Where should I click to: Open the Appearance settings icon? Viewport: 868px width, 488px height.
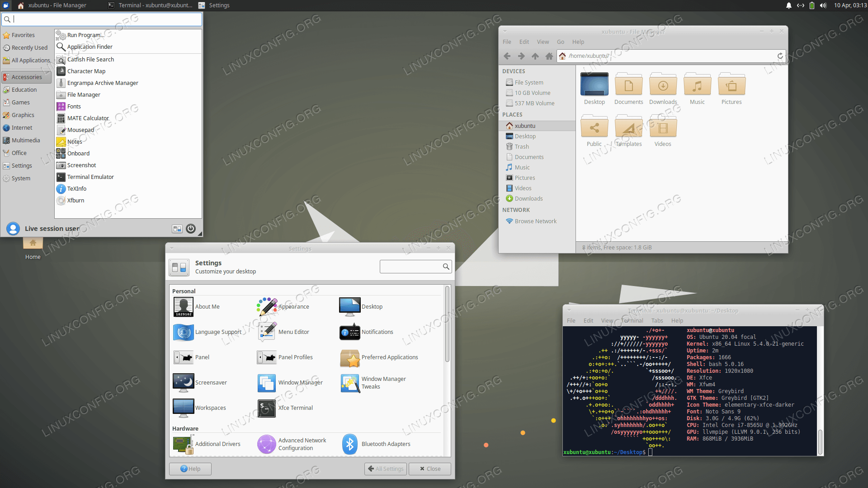(x=267, y=306)
